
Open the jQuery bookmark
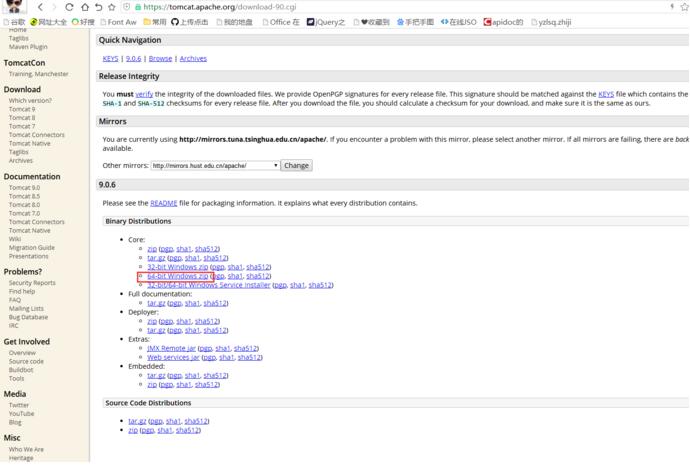click(326, 22)
